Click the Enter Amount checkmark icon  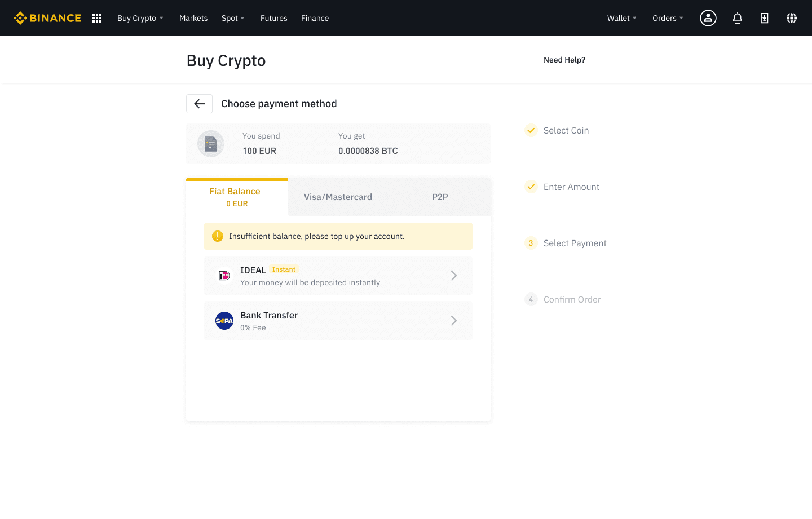[531, 187]
